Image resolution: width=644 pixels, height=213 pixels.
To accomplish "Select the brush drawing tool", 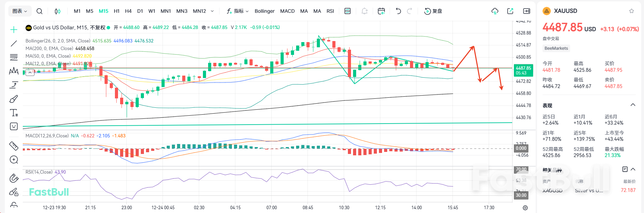I will coord(14,99).
